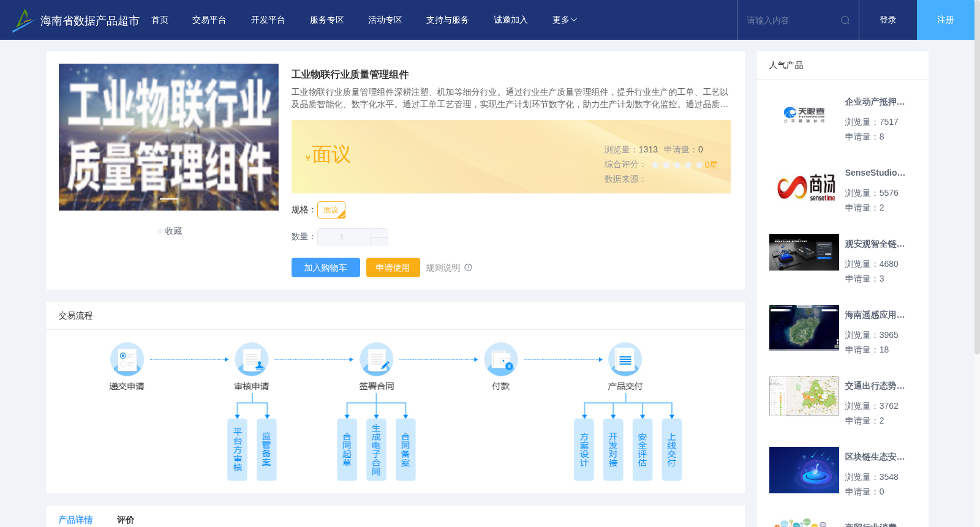Open the 海南遥感应用 product thumbnail
980x527 pixels.
[804, 327]
